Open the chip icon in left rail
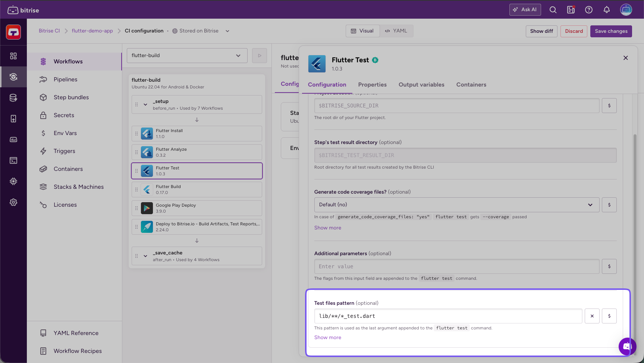The image size is (644, 363). point(13,181)
